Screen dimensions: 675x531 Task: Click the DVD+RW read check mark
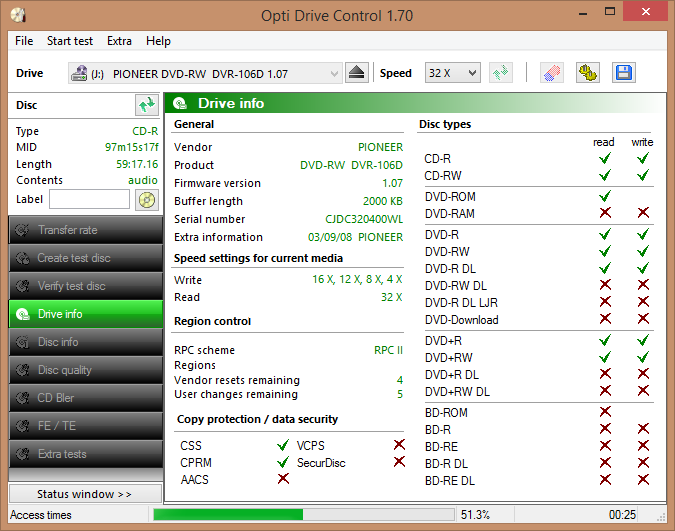click(605, 357)
